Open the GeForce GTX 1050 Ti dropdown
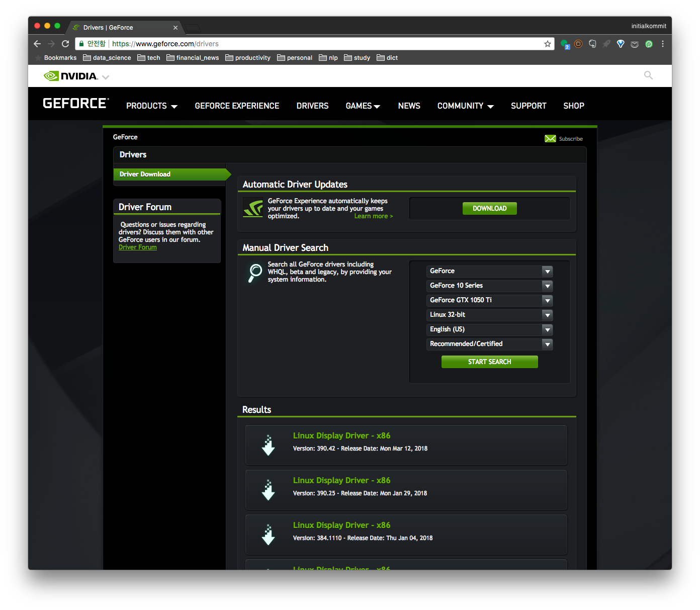 tap(489, 300)
